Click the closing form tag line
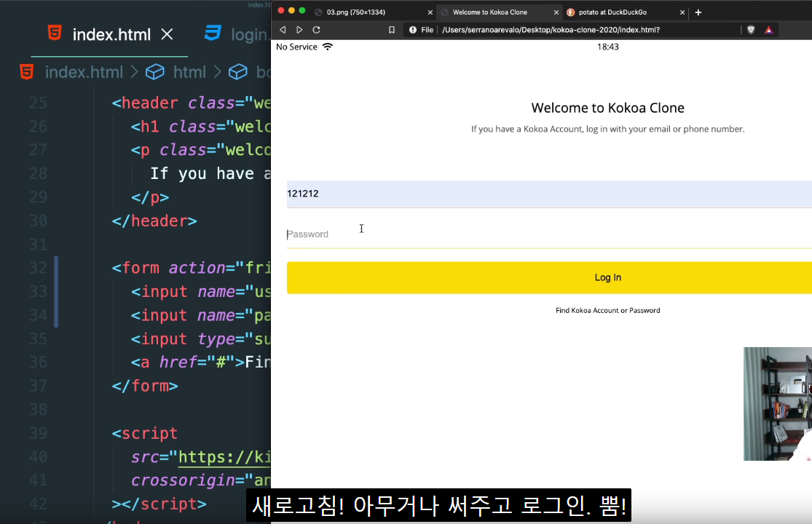812x524 pixels. click(x=144, y=386)
